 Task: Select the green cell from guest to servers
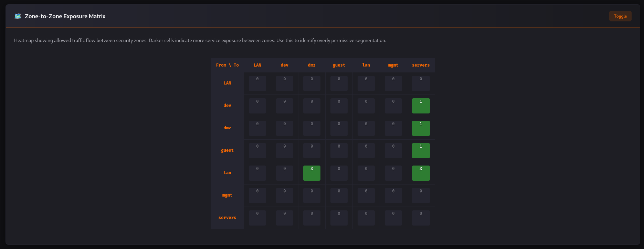tap(421, 151)
